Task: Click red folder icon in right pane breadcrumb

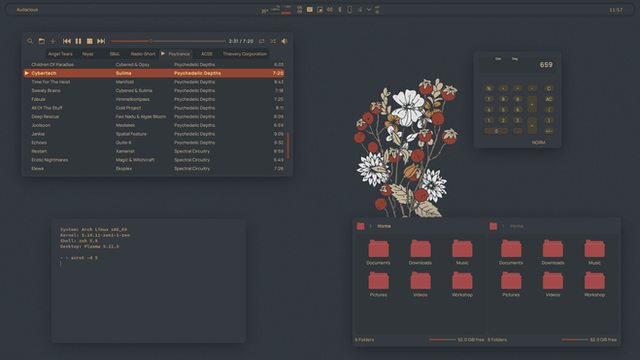Action: tap(493, 226)
